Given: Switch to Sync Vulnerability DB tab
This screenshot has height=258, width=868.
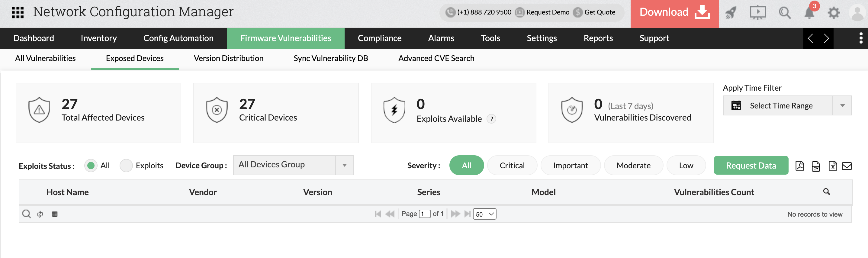Looking at the screenshot, I should (x=330, y=58).
